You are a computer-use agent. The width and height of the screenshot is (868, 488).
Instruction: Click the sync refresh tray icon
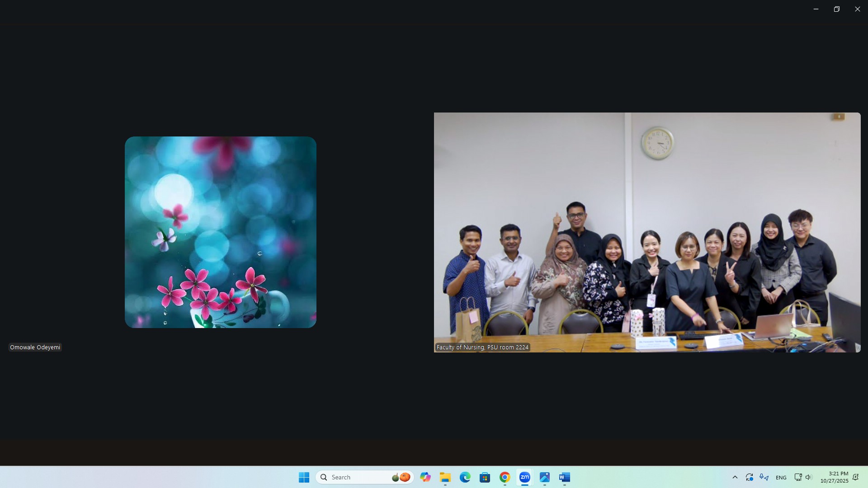pyautogui.click(x=749, y=477)
